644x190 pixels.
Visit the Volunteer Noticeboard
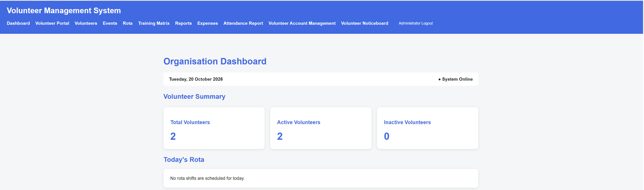tap(364, 23)
